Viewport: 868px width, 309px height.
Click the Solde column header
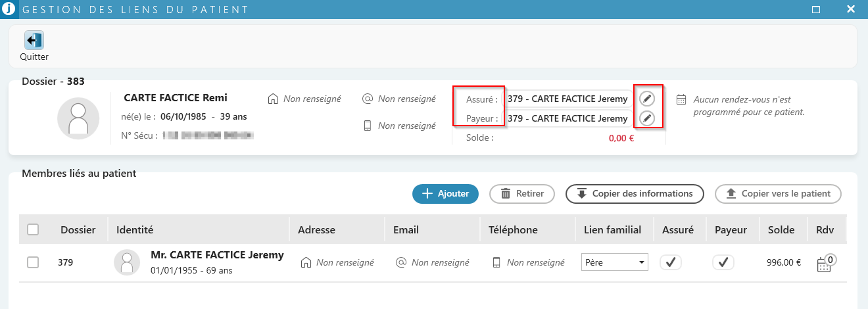781,229
